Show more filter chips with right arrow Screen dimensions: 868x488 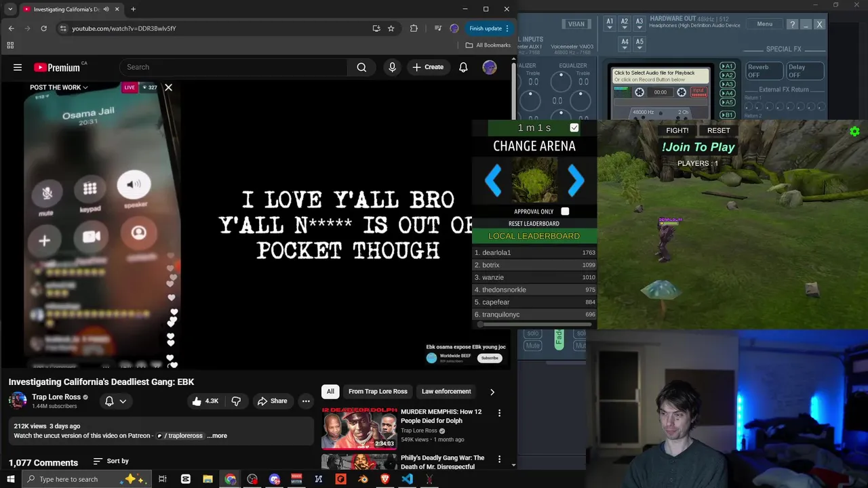tap(492, 392)
